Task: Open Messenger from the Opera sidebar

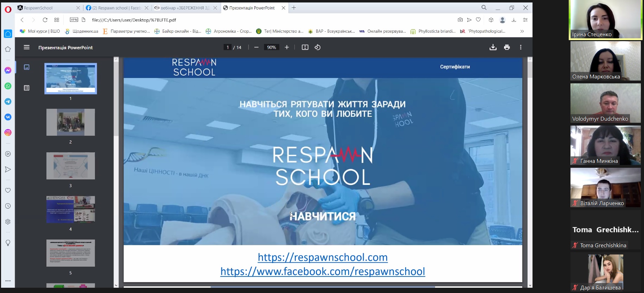Action: tap(8, 70)
